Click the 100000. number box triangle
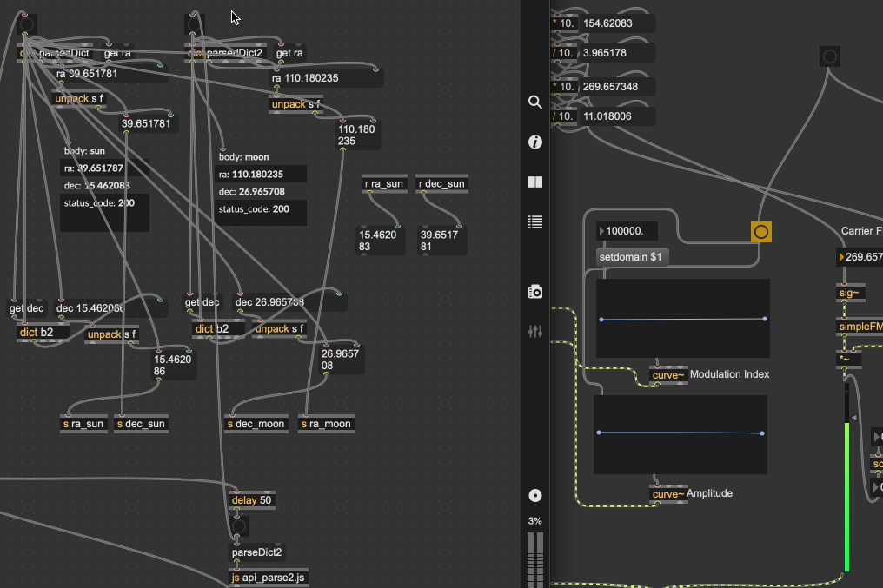Image resolution: width=883 pixels, height=588 pixels. [x=601, y=232]
